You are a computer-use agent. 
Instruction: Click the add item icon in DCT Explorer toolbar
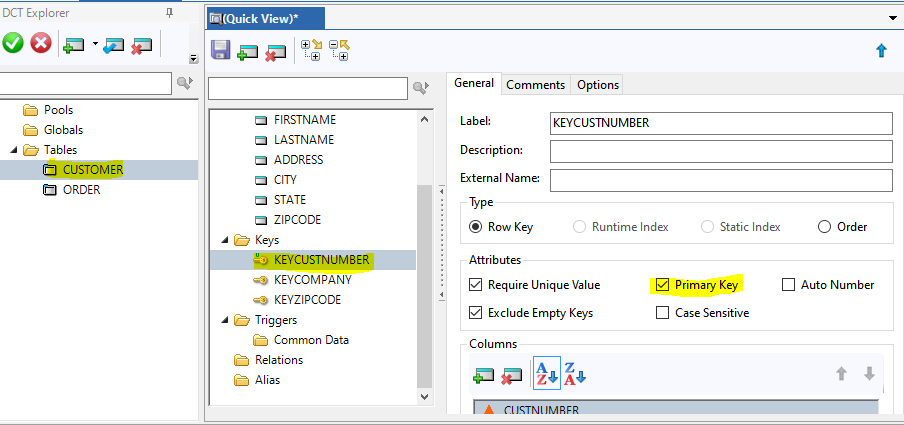[x=75, y=45]
